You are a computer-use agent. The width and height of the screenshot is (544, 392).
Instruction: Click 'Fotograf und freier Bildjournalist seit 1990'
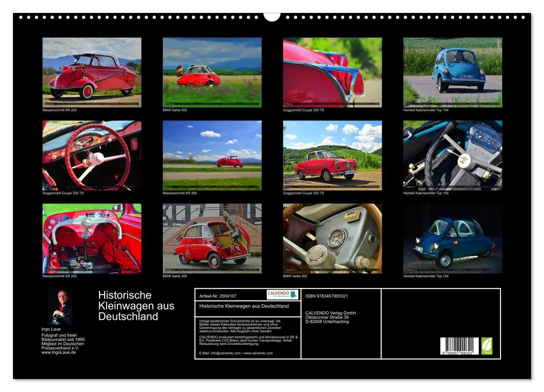(x=63, y=337)
